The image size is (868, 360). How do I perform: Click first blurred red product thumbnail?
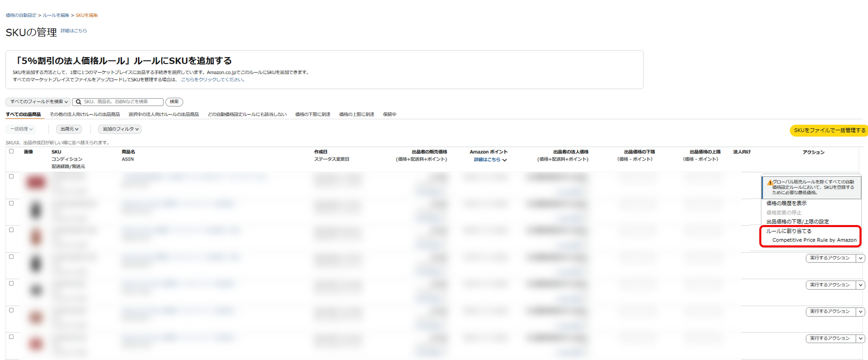pyautogui.click(x=36, y=182)
